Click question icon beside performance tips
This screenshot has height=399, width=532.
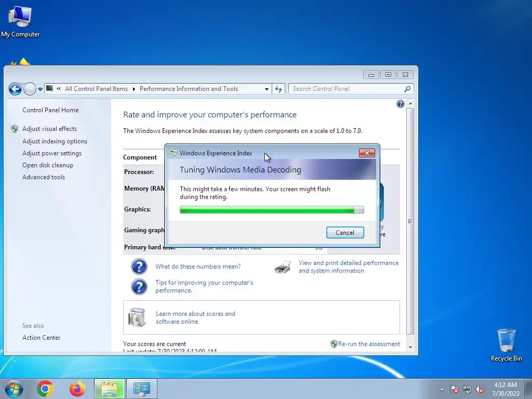pyautogui.click(x=139, y=287)
